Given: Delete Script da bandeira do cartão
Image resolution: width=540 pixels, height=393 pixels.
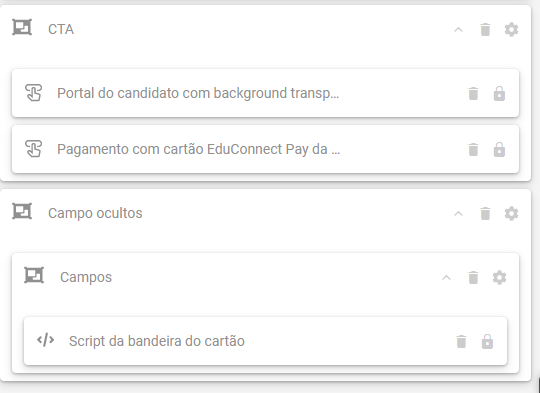Looking at the screenshot, I should coord(461,341).
